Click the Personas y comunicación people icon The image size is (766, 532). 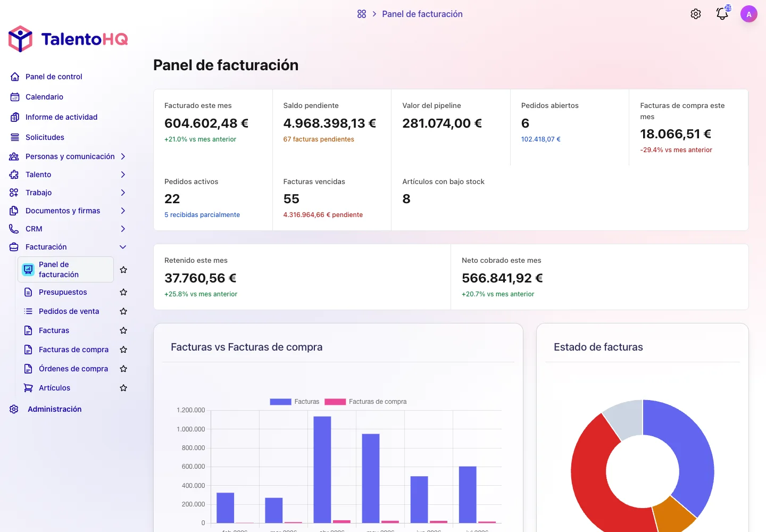coord(14,156)
